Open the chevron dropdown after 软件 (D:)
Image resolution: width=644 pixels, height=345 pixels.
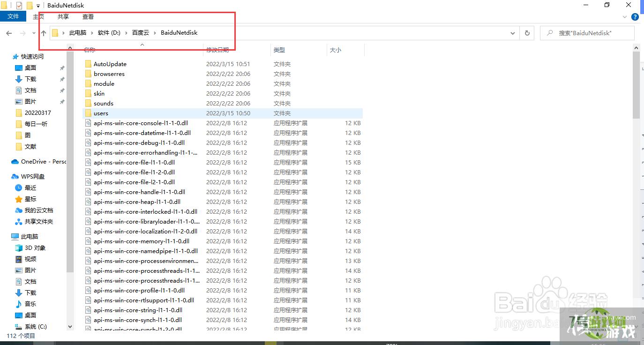click(x=127, y=33)
